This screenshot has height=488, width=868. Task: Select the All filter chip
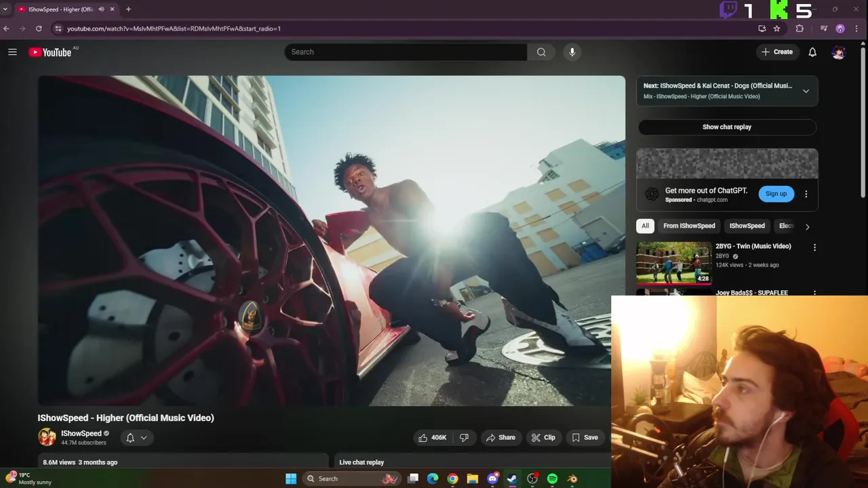[646, 226]
